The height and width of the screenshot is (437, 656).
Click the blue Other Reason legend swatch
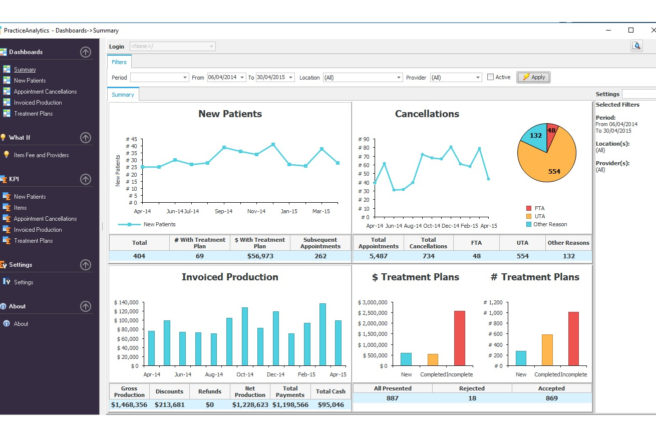click(528, 224)
